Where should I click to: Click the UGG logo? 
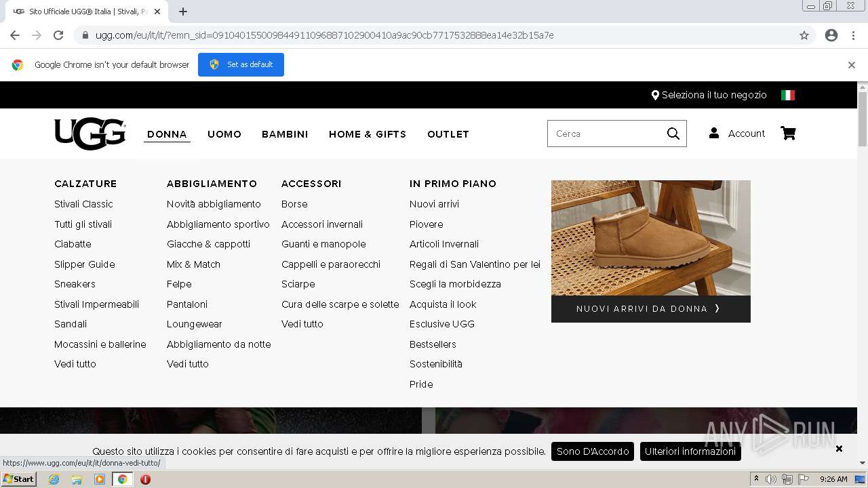90,134
